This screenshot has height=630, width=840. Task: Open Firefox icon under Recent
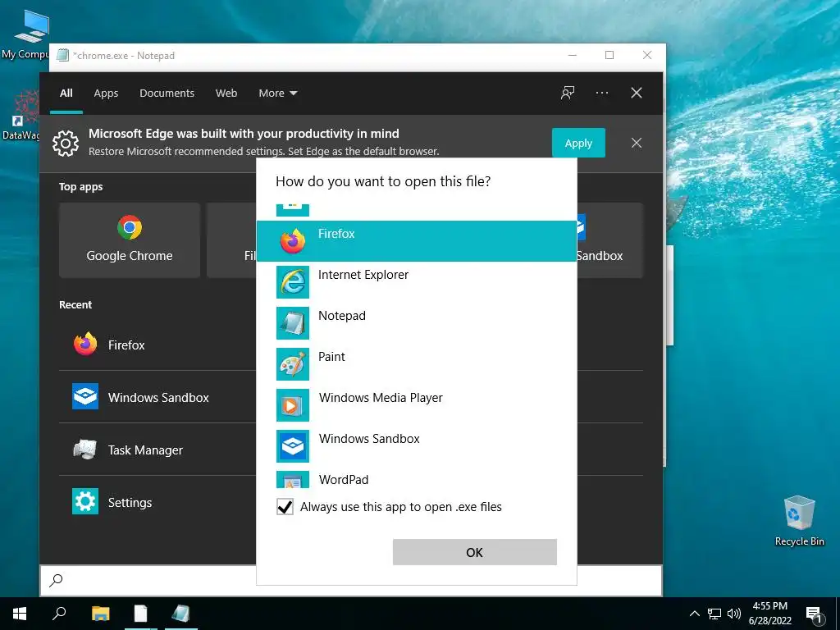pos(85,344)
